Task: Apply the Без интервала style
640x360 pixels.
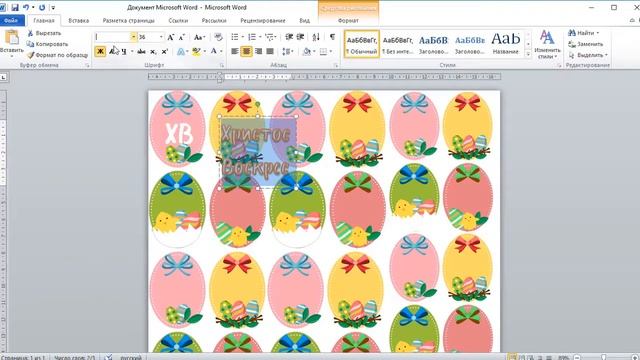Action: 398,44
